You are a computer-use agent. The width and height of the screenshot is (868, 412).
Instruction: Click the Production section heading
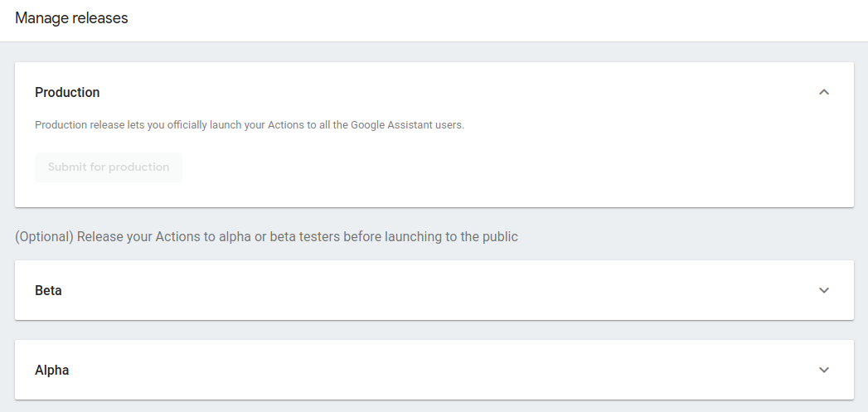[67, 92]
